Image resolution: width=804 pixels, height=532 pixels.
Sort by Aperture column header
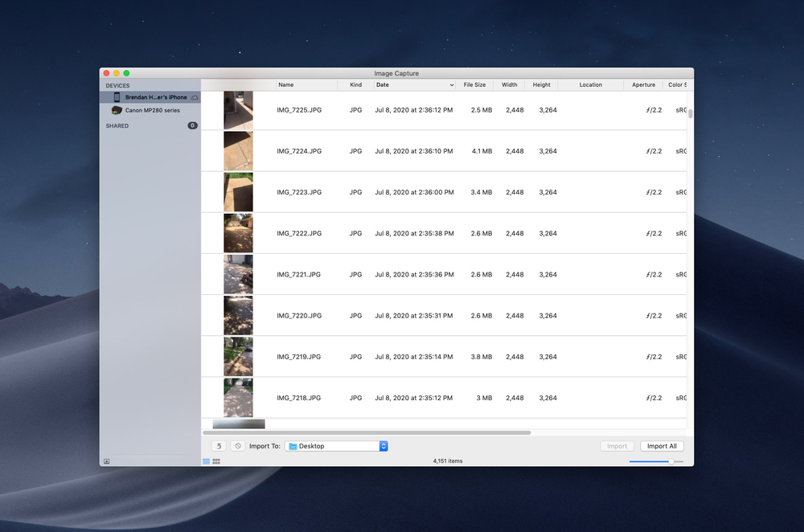643,85
